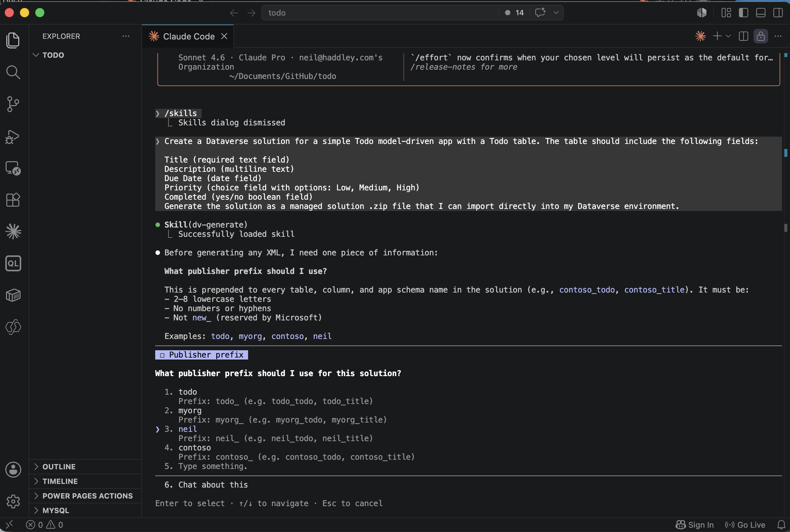790x532 pixels.
Task: Toggle secondary side bar visibility
Action: 778,13
